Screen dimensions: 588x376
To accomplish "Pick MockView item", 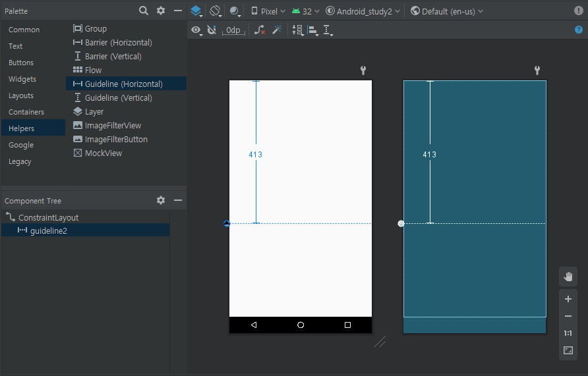I will point(126,153).
